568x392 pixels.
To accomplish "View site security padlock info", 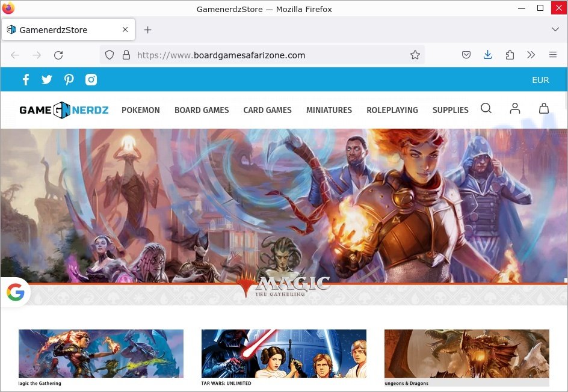I will 126,55.
